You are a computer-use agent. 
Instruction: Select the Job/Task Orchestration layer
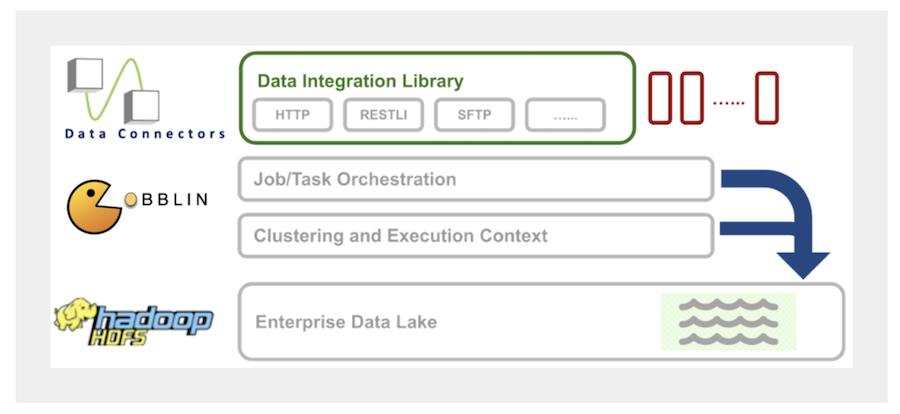(476, 180)
